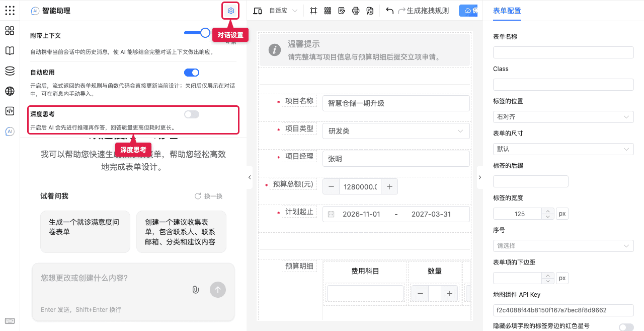Image resolution: width=644 pixels, height=331 pixels.
Task: Open 表单的尺寸 dropdown showing 默认
Action: point(563,149)
